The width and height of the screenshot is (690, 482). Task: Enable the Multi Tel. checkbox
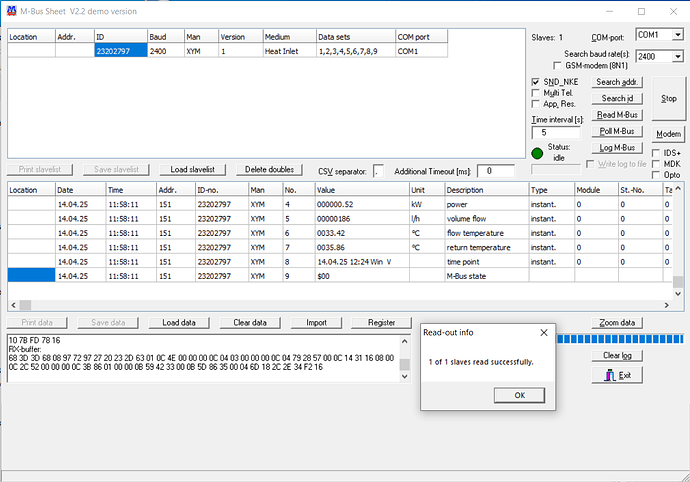point(536,93)
